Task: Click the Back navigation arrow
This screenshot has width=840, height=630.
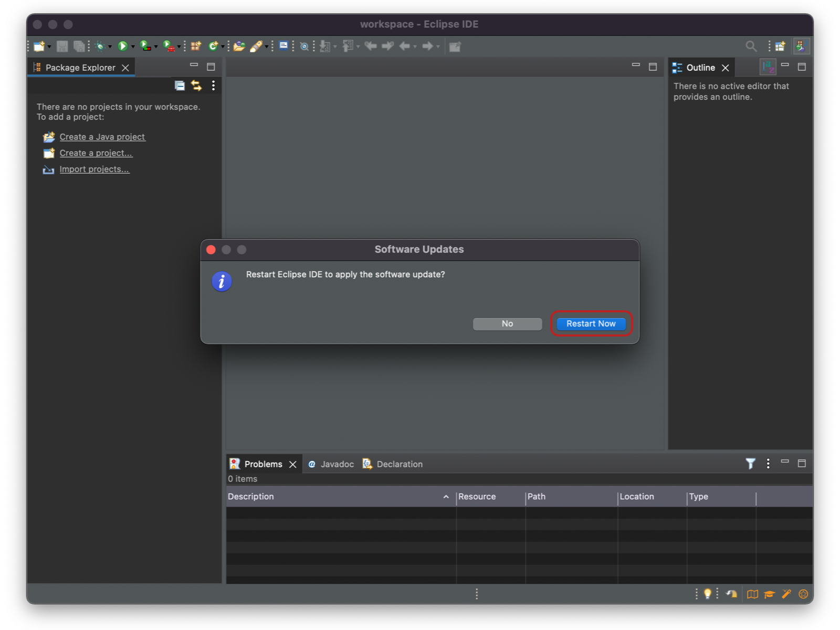Action: pyautogui.click(x=404, y=46)
